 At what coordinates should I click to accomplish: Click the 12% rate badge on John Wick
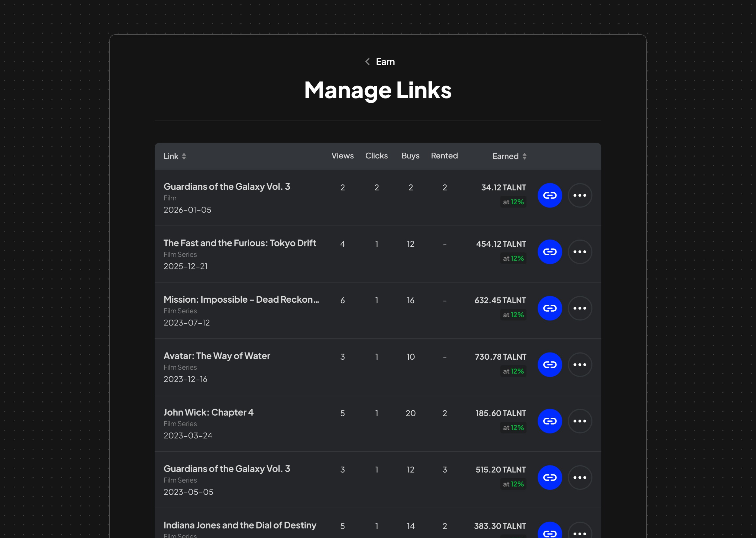513,428
